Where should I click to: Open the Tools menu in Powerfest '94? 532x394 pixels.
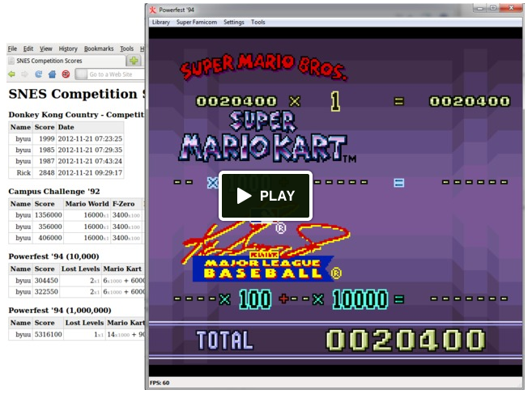tap(257, 22)
